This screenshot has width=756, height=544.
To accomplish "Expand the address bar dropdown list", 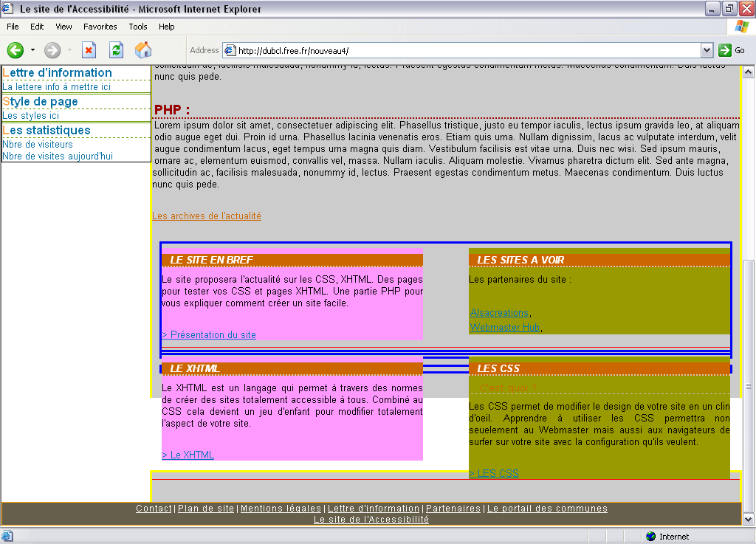I will [707, 50].
